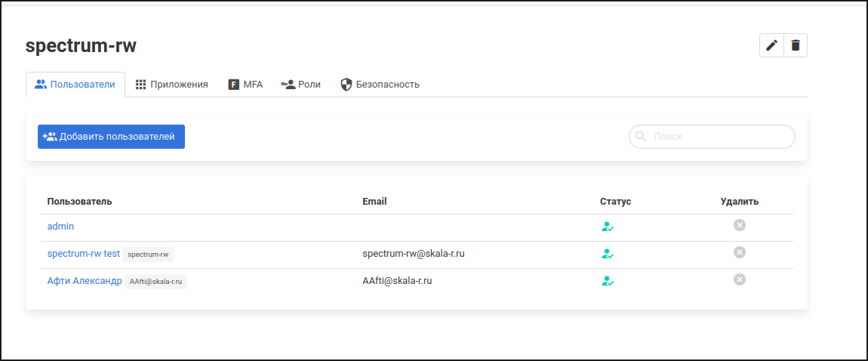Screen dimensions: 868x361
Task: Open spectrum-rw test user profile
Action: pyautogui.click(x=83, y=254)
